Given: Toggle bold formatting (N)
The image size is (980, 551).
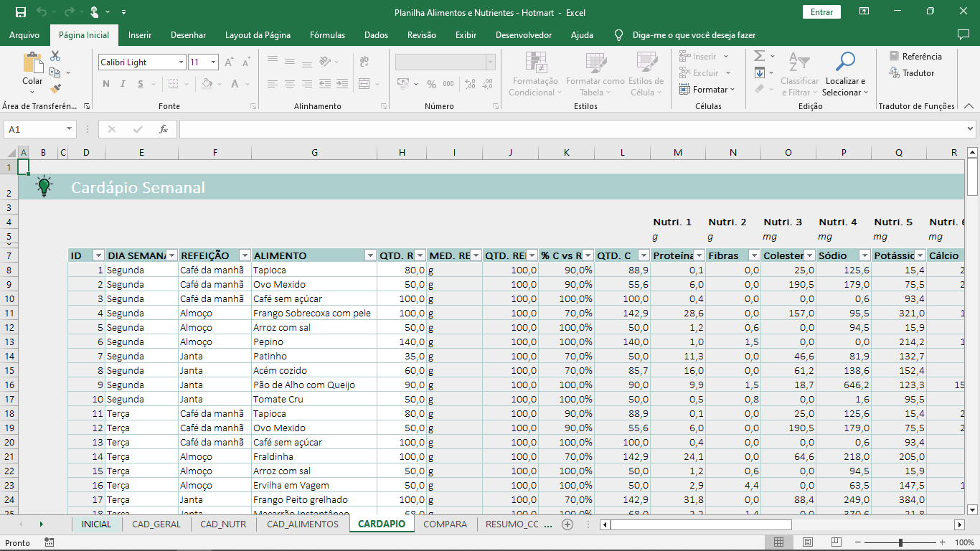Looking at the screenshot, I should [105, 84].
